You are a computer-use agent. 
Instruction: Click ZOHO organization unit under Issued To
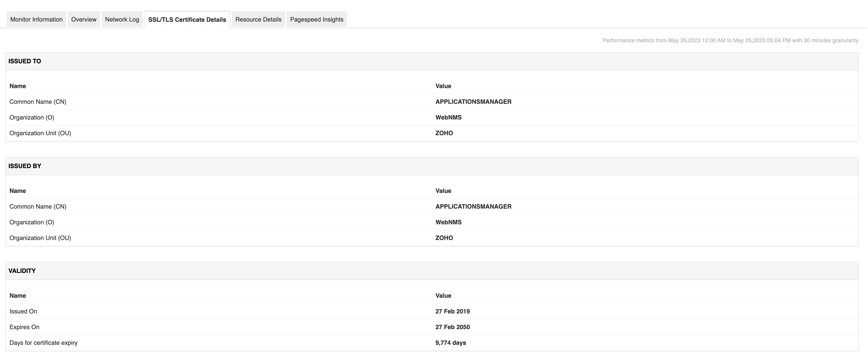point(444,133)
